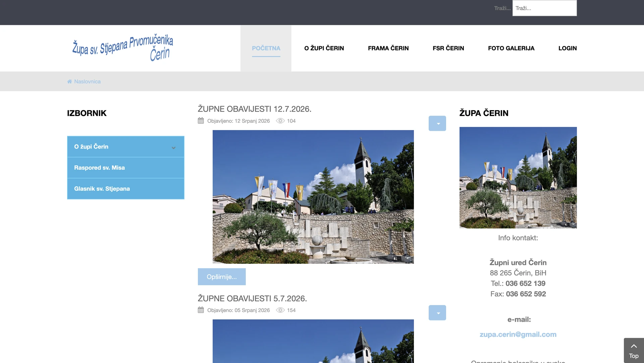
Task: Click the Top scroll-up arrow button
Action: pos(634,350)
